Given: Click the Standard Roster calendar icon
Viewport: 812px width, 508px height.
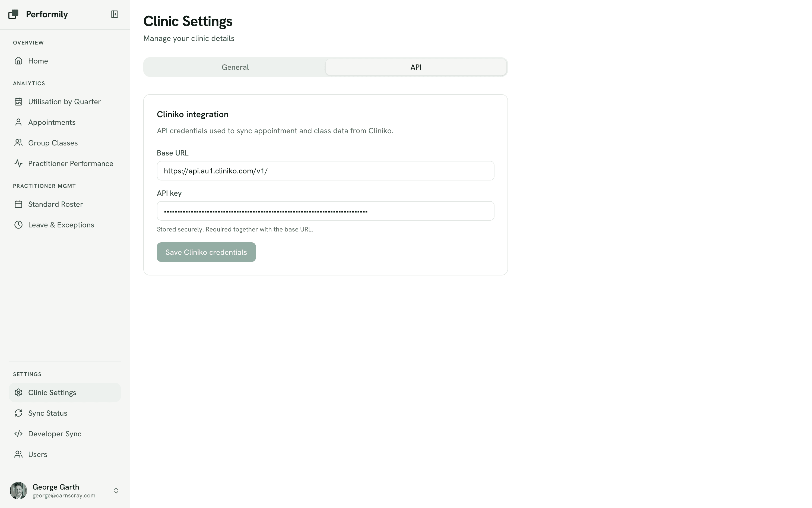Looking at the screenshot, I should coord(18,204).
